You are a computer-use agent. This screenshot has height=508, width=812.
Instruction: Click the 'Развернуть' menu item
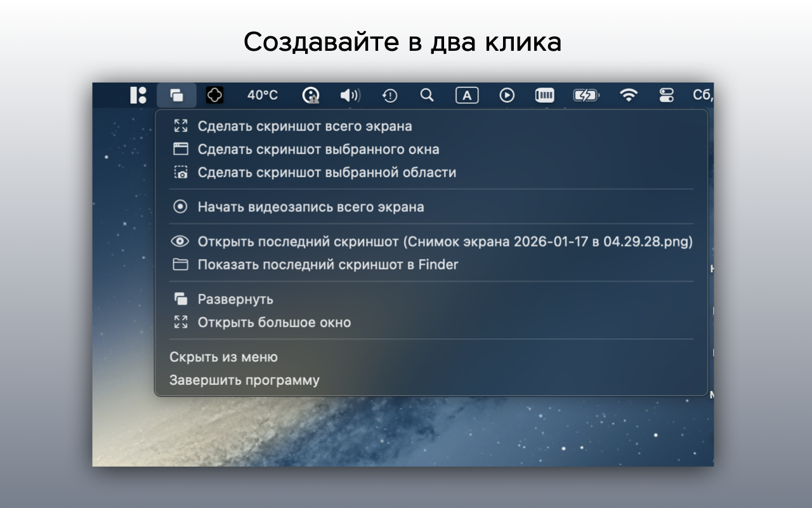coord(235,299)
